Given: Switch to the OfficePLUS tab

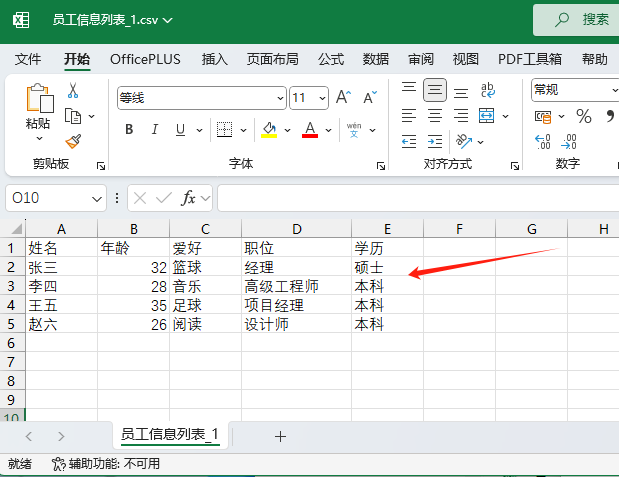Looking at the screenshot, I should [145, 59].
